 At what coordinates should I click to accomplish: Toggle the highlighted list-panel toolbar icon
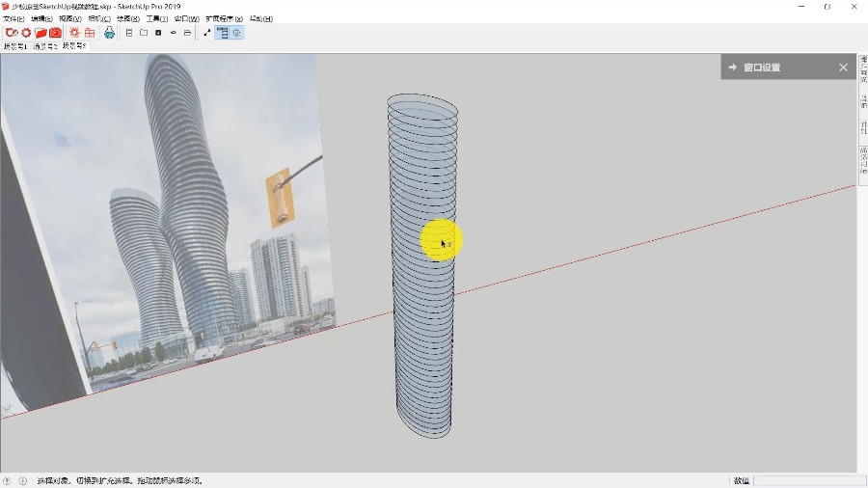pyautogui.click(x=222, y=33)
